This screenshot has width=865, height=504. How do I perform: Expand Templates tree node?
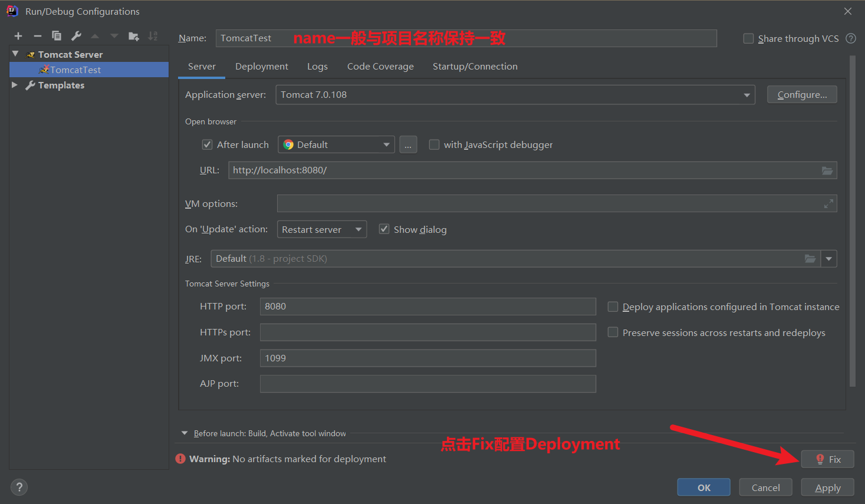[15, 85]
